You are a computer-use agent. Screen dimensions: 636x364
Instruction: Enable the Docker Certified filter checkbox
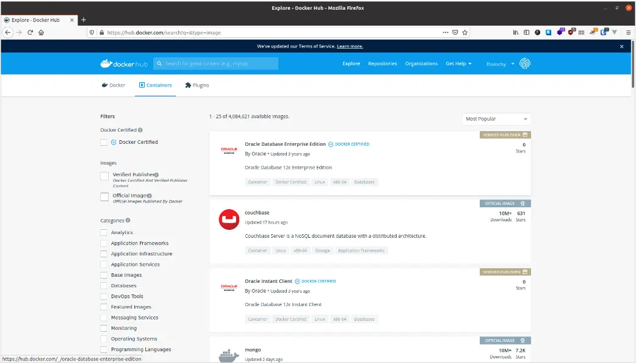(x=104, y=142)
